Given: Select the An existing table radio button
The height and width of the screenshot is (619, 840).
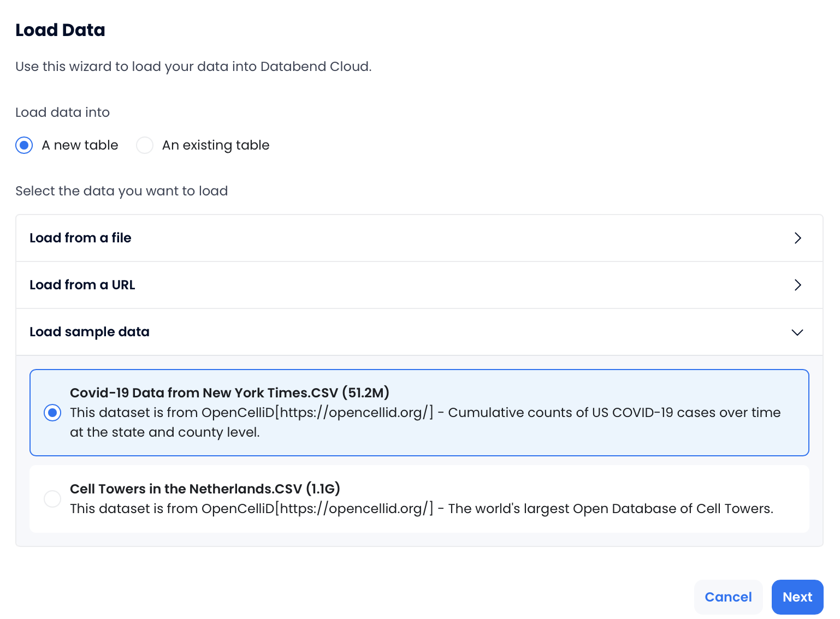Looking at the screenshot, I should [x=145, y=145].
